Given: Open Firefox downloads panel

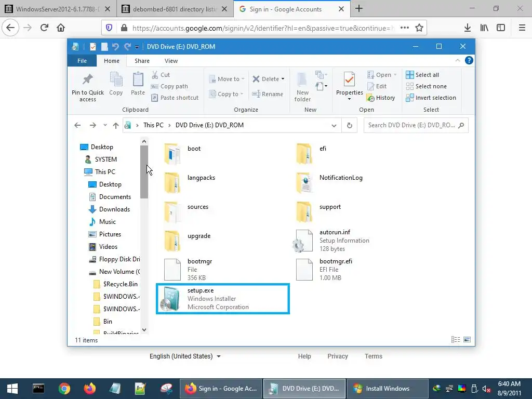Looking at the screenshot, I should click(468, 28).
